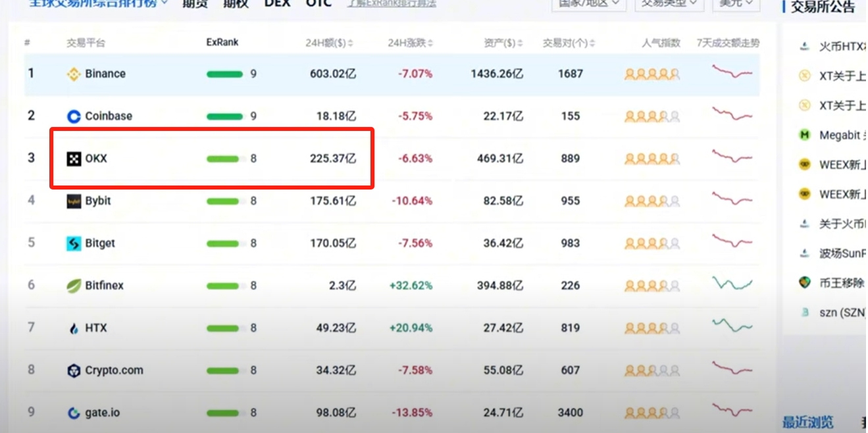Click the 交易所公告 panel heading
The height and width of the screenshot is (433, 868).
(x=823, y=7)
